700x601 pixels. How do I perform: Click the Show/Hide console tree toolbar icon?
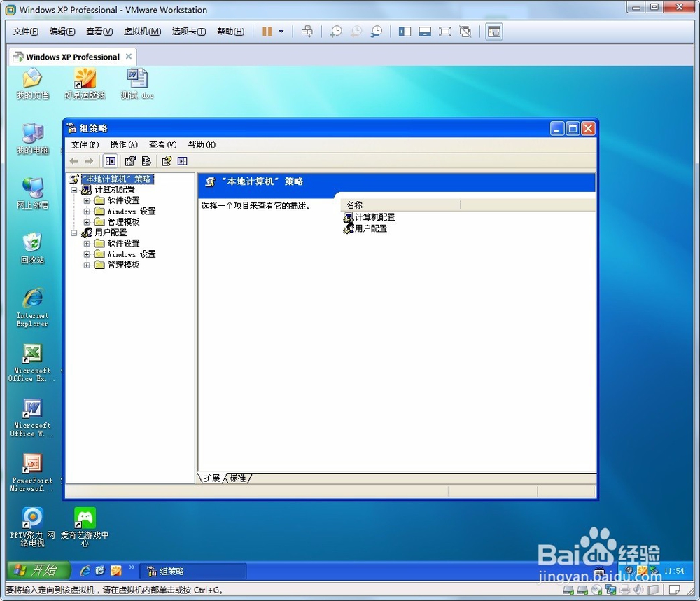coord(111,161)
